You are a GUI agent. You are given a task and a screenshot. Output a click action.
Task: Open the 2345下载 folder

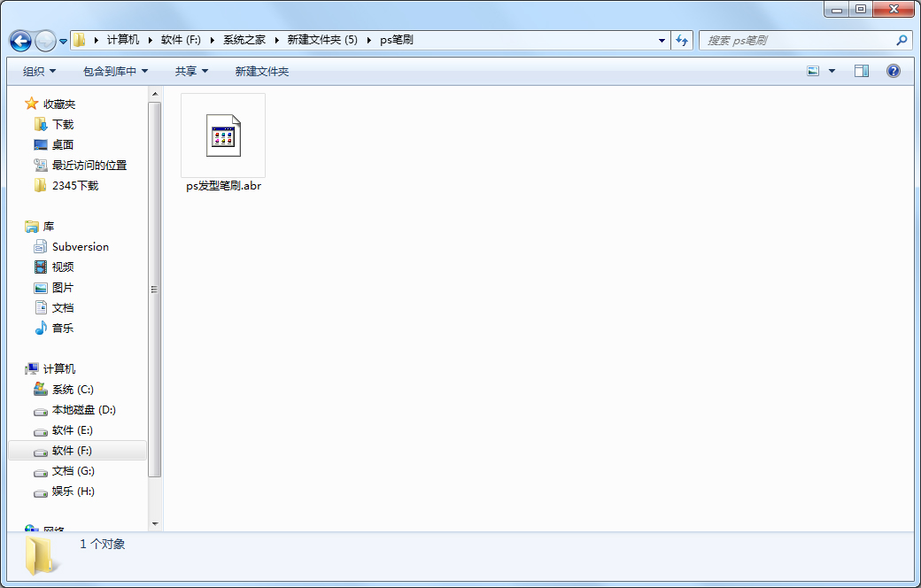pos(75,186)
